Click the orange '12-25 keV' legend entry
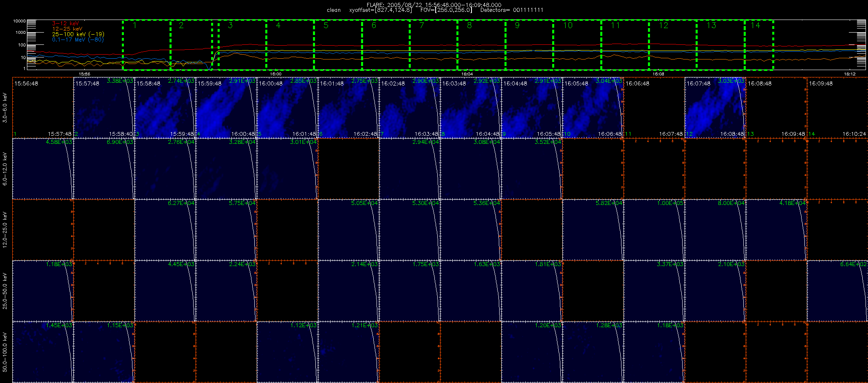This screenshot has width=868, height=383. tap(67, 29)
